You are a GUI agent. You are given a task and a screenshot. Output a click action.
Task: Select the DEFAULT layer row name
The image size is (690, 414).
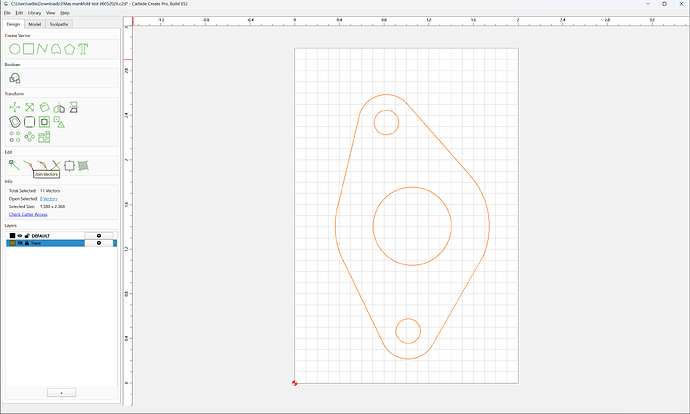pyautogui.click(x=40, y=236)
